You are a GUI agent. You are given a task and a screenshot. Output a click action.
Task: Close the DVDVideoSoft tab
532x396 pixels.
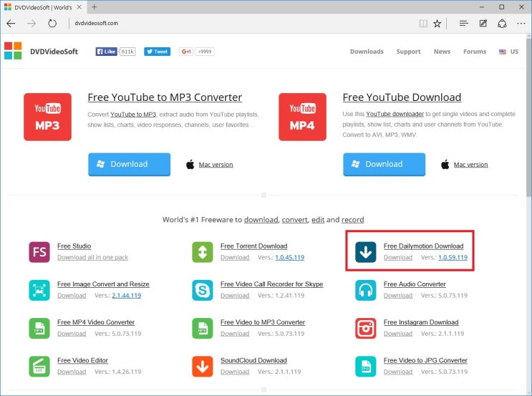coord(79,6)
